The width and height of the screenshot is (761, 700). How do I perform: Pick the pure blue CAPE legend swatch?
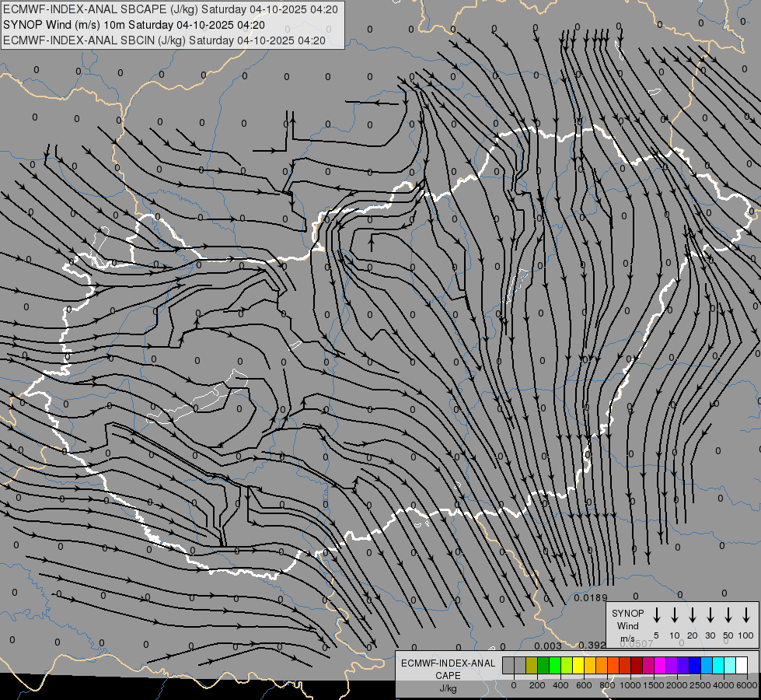coord(694,665)
